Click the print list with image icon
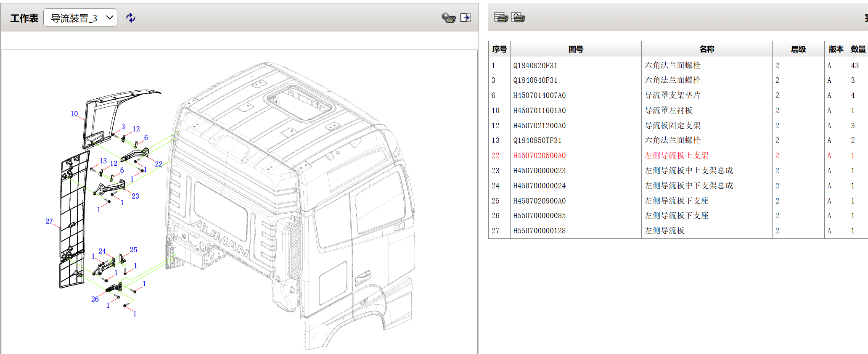The image size is (868, 354). coord(518,17)
